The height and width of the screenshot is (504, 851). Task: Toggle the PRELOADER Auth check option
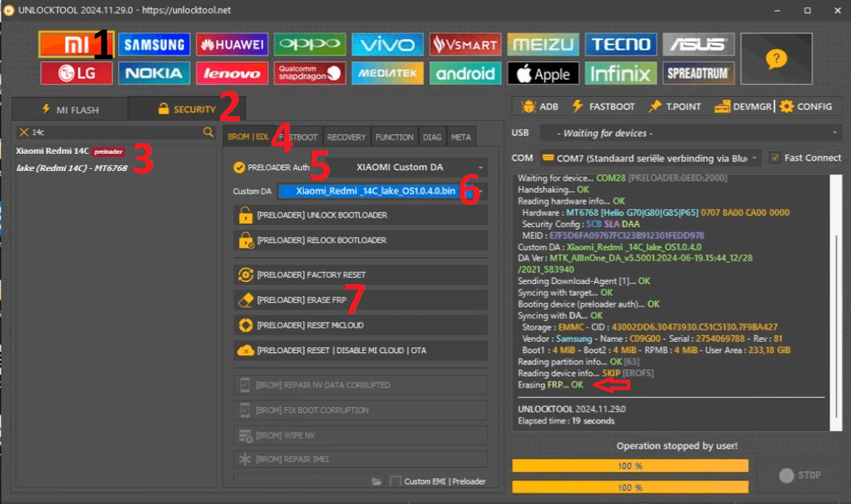coord(239,167)
